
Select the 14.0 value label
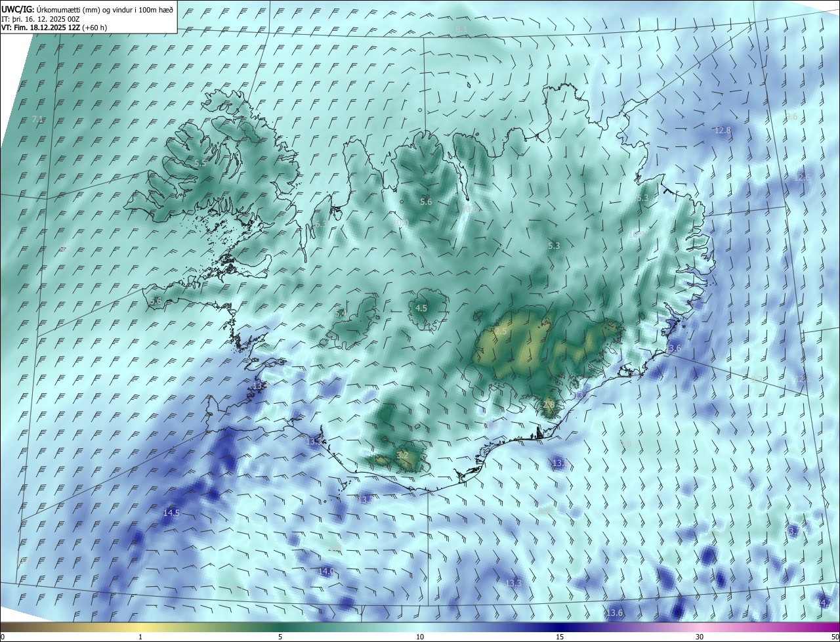click(326, 572)
